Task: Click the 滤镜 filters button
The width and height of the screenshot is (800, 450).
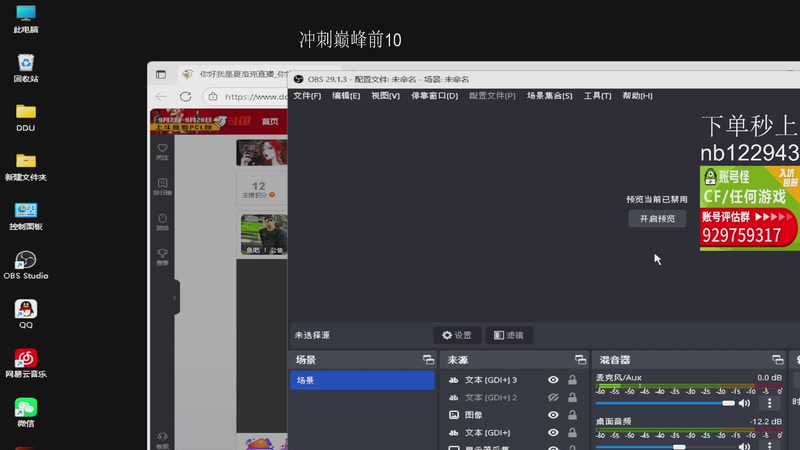Action: tap(509, 335)
